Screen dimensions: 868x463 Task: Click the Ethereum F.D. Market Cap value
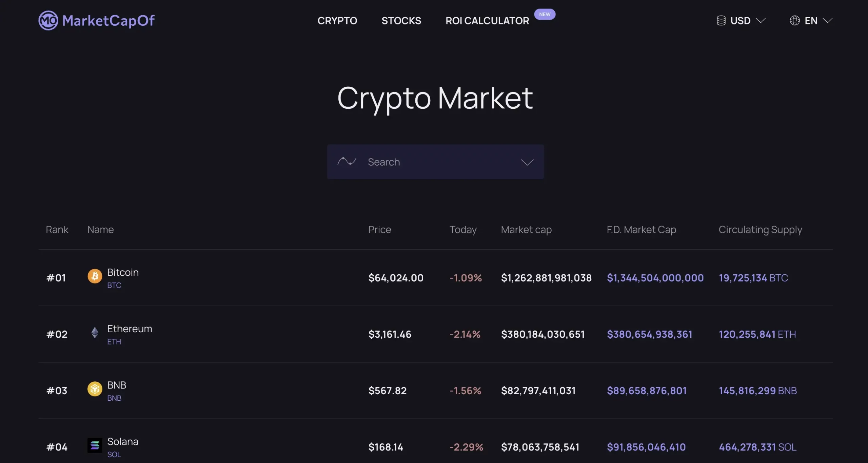tap(649, 334)
